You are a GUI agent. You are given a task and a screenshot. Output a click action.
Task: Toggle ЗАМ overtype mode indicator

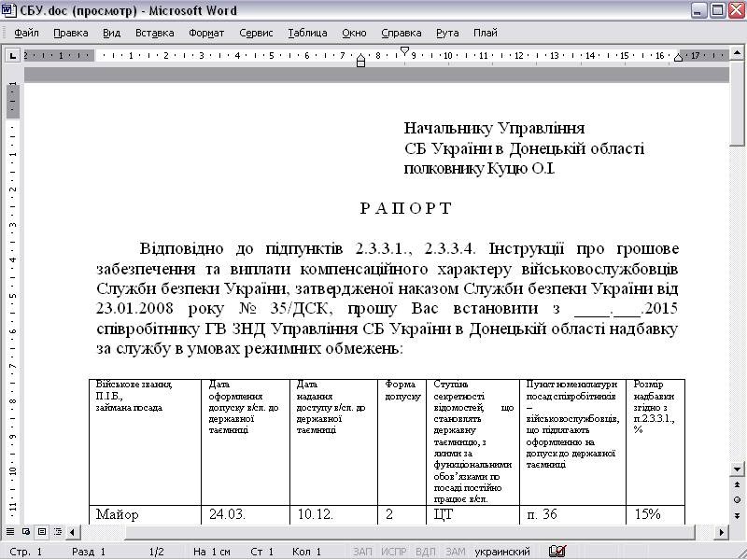click(455, 552)
